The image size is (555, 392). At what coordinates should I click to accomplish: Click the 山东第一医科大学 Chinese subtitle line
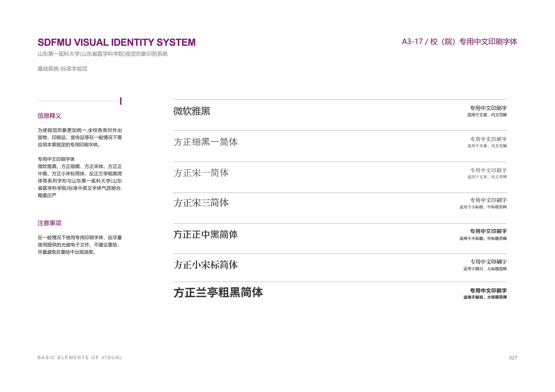pyautogui.click(x=102, y=54)
